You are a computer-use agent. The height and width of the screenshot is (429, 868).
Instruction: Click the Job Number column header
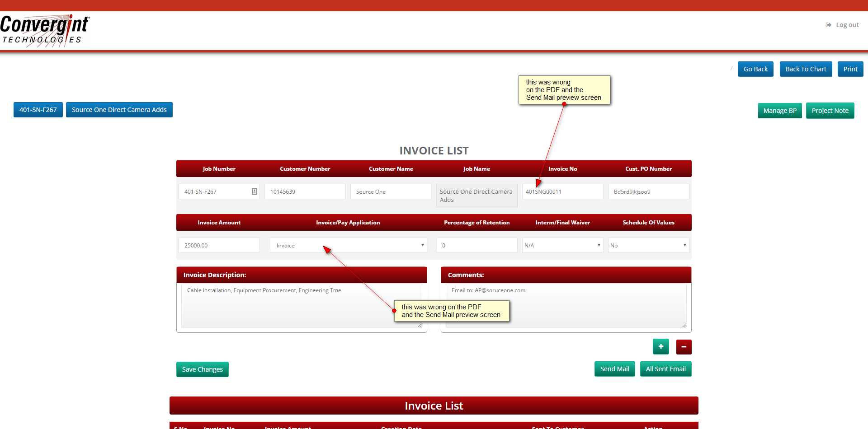(x=219, y=169)
